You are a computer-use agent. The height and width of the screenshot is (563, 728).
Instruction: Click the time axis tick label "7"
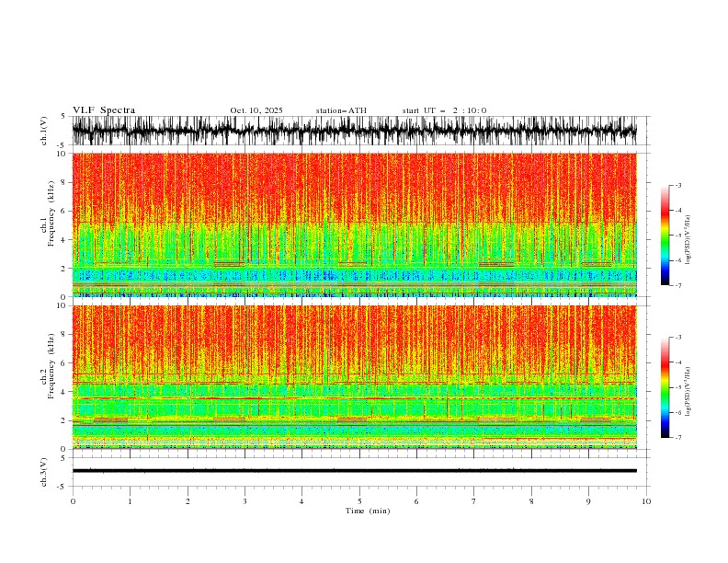[x=473, y=501]
